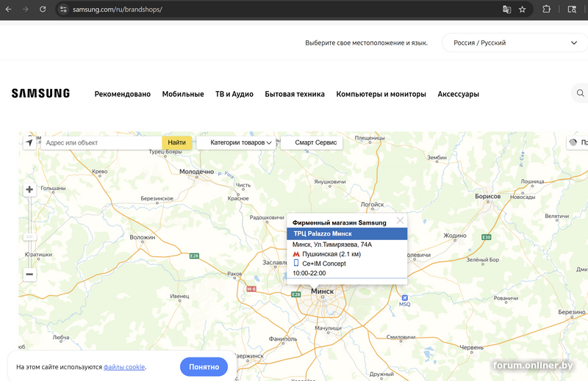The image size is (588, 381).
Task: Click the yellow Найти button
Action: (176, 142)
